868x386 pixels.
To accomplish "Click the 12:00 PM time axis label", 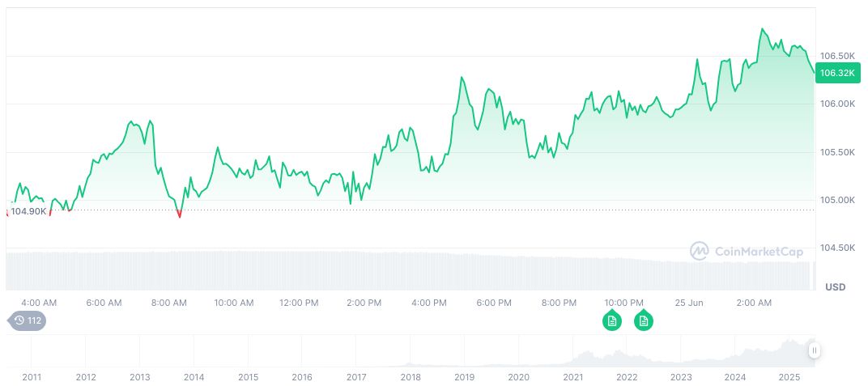I will [299, 303].
